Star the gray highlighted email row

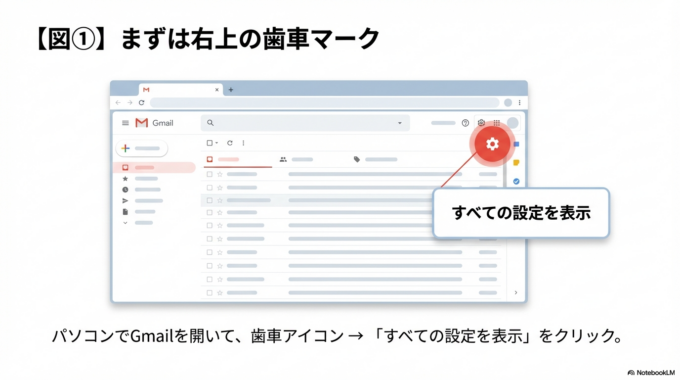[220, 200]
